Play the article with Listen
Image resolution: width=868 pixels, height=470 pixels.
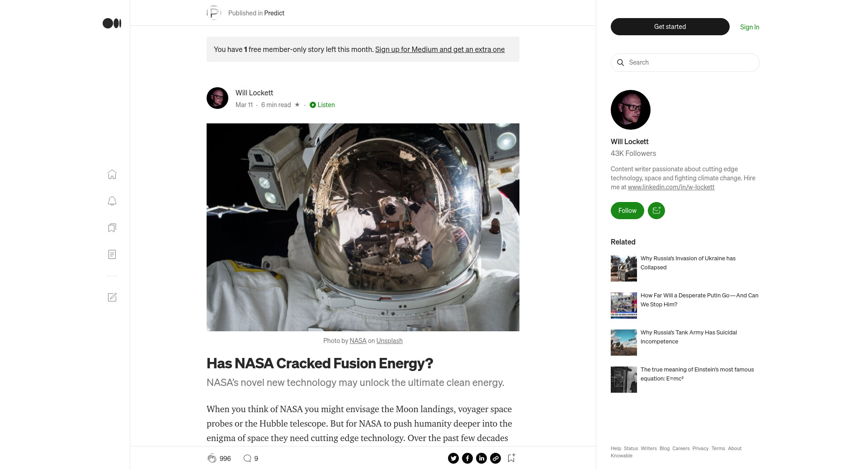[322, 105]
